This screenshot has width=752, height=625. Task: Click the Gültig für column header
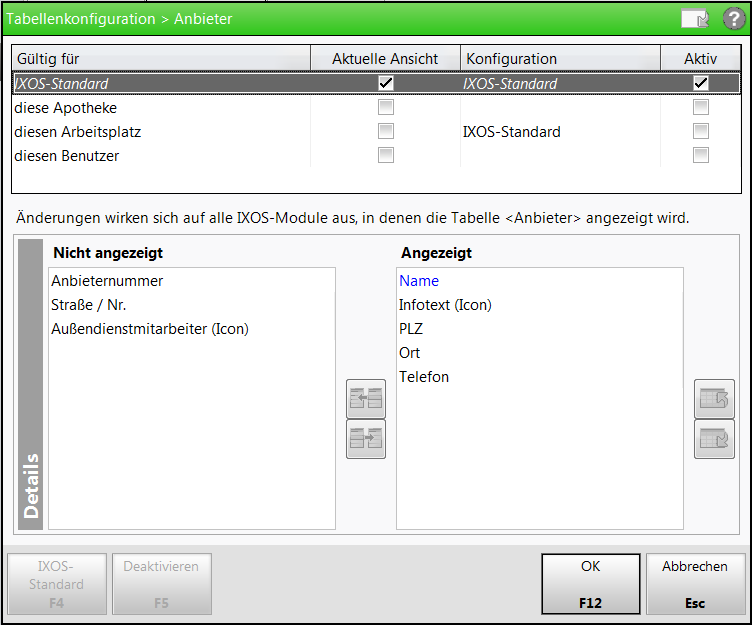161,59
